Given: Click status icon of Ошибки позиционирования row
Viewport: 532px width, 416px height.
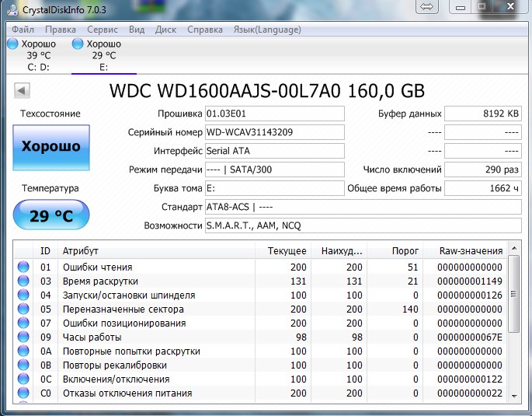Looking at the screenshot, I should 23,323.
